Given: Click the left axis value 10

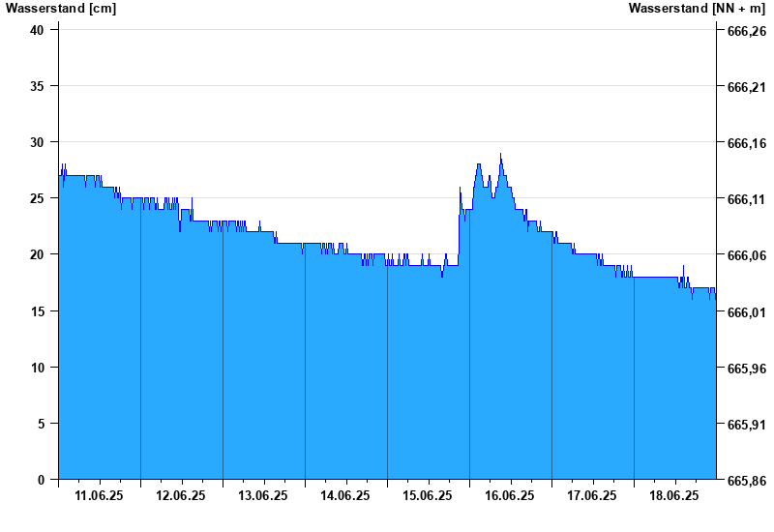Looking at the screenshot, I should pyautogui.click(x=37, y=368).
